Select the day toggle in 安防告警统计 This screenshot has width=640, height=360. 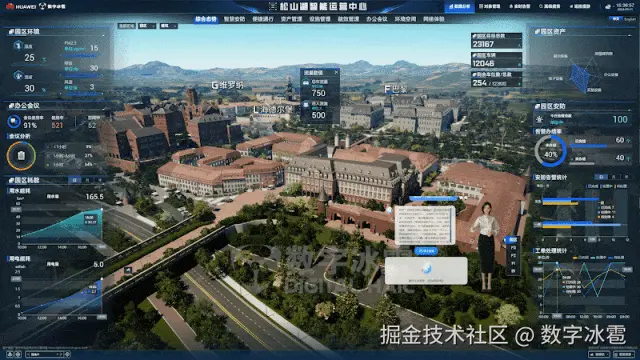(601, 177)
